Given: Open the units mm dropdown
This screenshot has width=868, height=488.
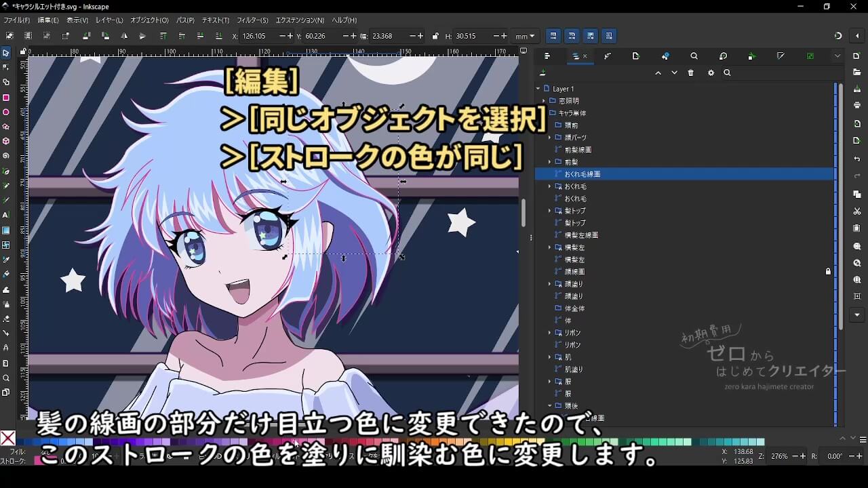Looking at the screenshot, I should click(x=525, y=36).
